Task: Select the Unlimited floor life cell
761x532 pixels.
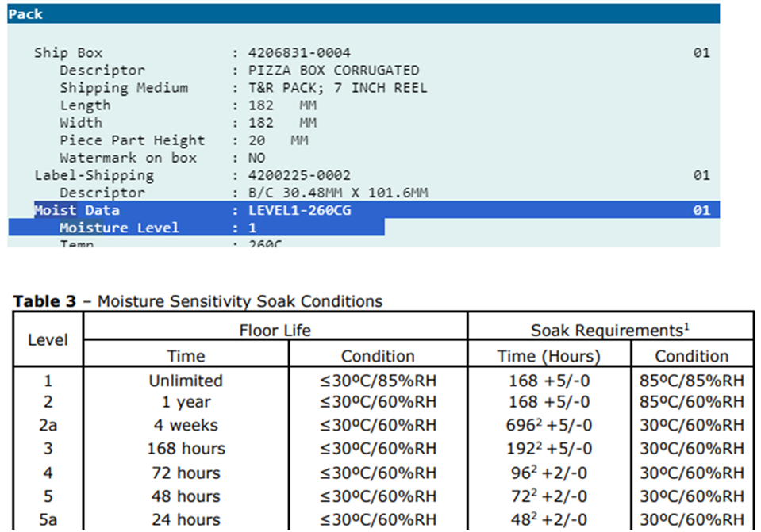Action: click(x=186, y=381)
